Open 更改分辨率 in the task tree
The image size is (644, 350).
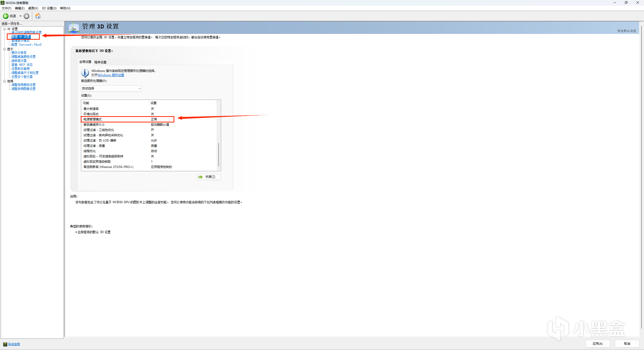point(19,53)
